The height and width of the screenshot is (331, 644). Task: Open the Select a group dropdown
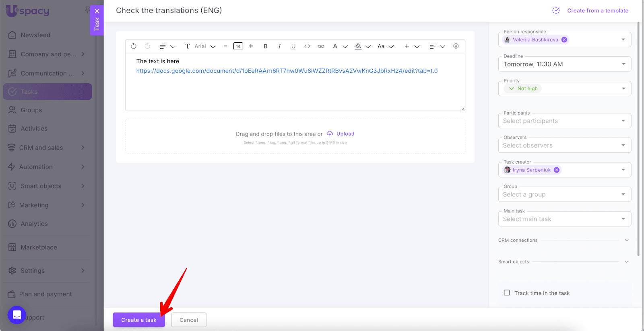coord(565,194)
